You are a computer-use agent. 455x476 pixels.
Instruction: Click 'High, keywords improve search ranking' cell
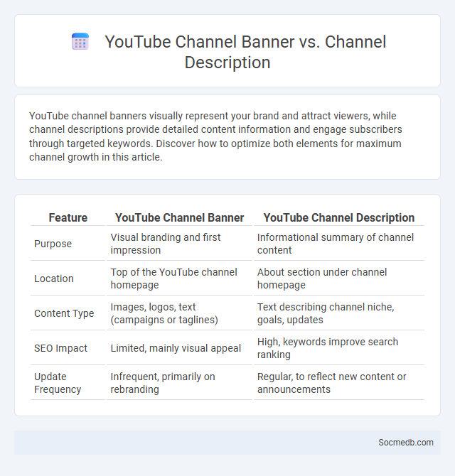click(339, 348)
